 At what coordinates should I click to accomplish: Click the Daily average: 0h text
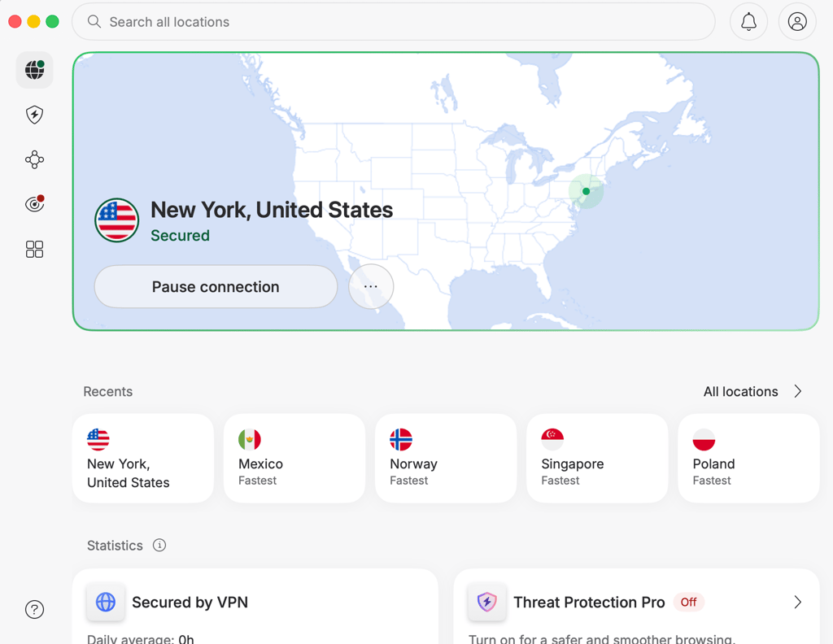click(141, 638)
